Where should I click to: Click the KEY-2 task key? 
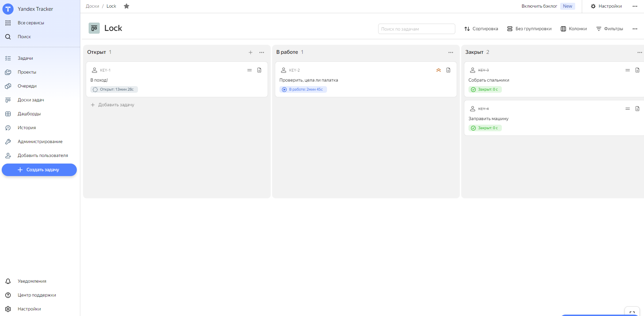294,70
